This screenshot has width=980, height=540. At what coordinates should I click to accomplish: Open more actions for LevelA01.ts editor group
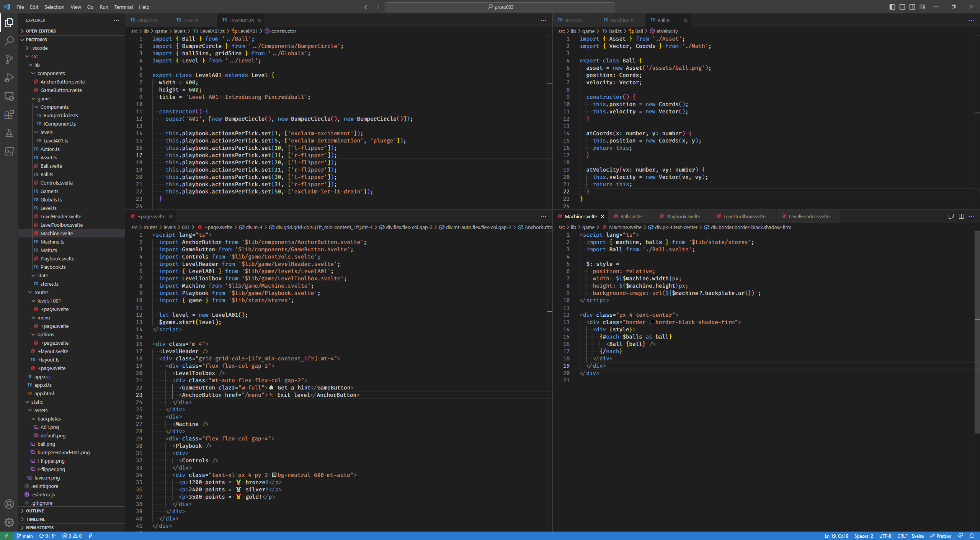pyautogui.click(x=544, y=20)
